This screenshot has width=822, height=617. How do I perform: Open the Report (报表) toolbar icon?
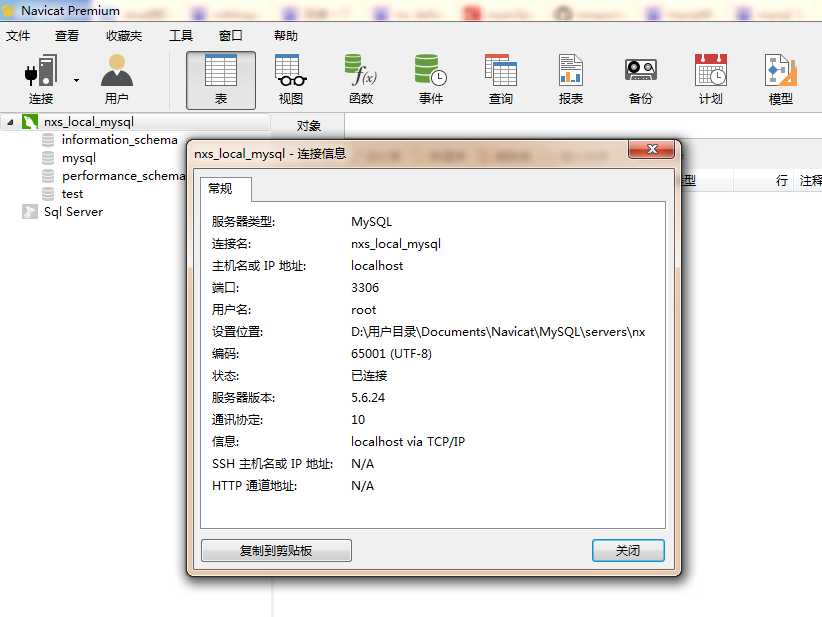pos(570,80)
